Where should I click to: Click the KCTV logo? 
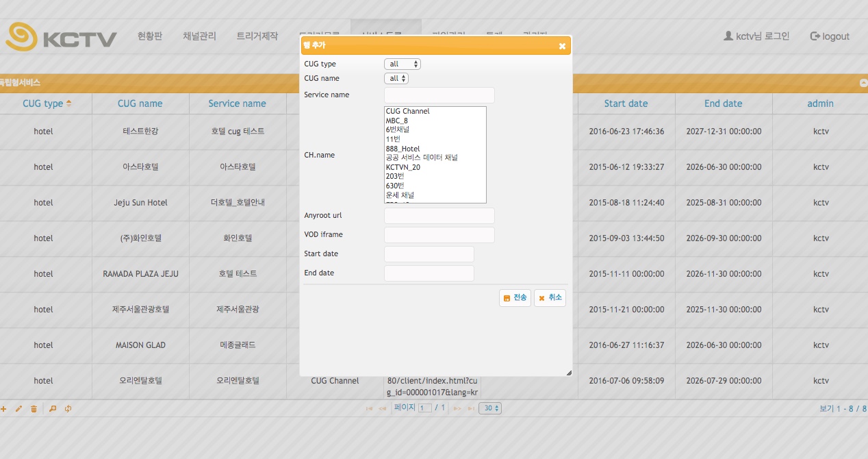click(x=62, y=37)
